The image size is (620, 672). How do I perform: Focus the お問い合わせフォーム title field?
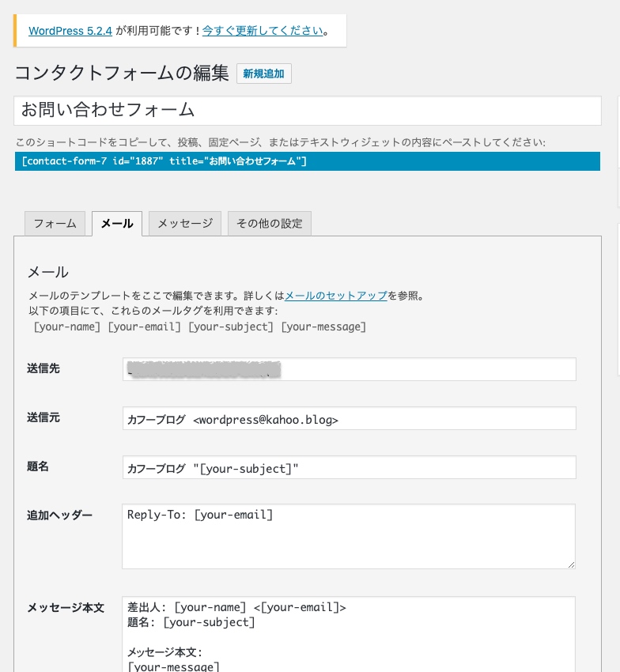click(x=307, y=110)
